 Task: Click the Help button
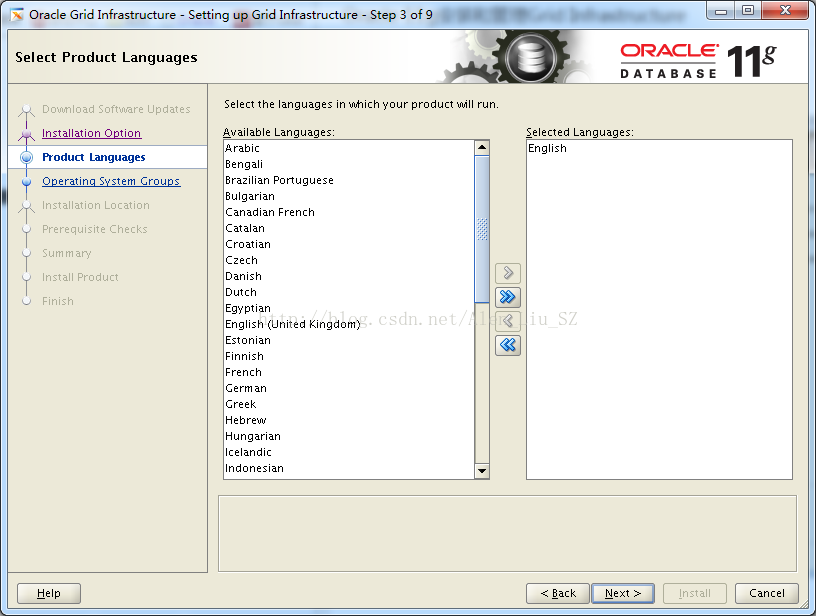(x=49, y=593)
